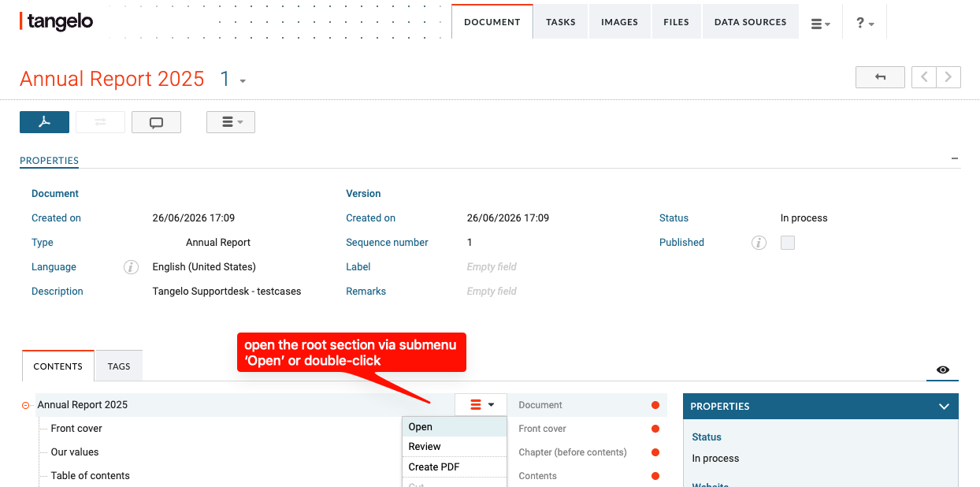Image resolution: width=980 pixels, height=487 pixels.
Task: Switch to the Files tab
Action: click(x=677, y=22)
